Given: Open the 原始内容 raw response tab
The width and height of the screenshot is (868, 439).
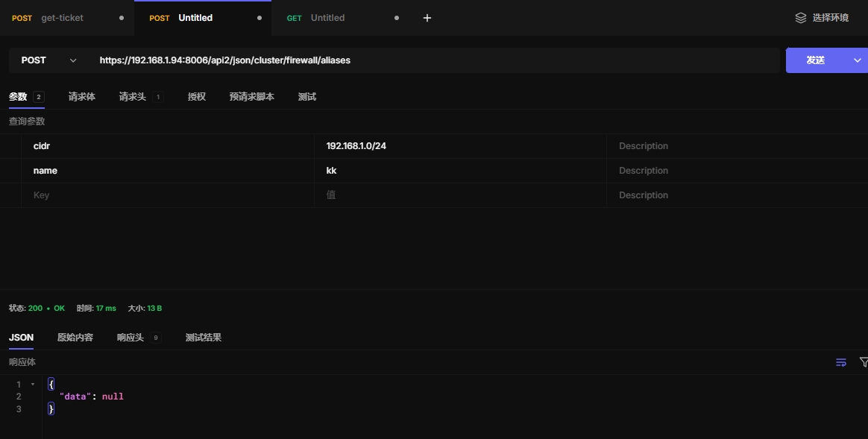Looking at the screenshot, I should point(75,338).
